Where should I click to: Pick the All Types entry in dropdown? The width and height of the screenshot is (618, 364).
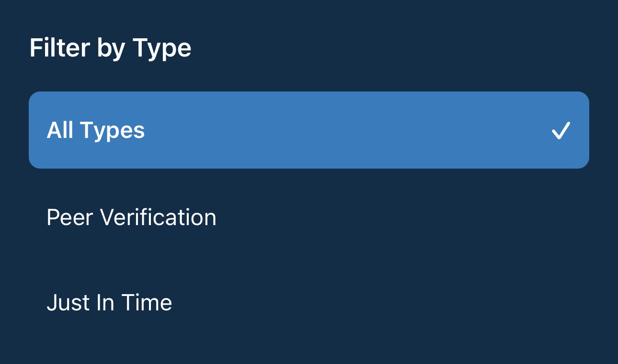[309, 130]
